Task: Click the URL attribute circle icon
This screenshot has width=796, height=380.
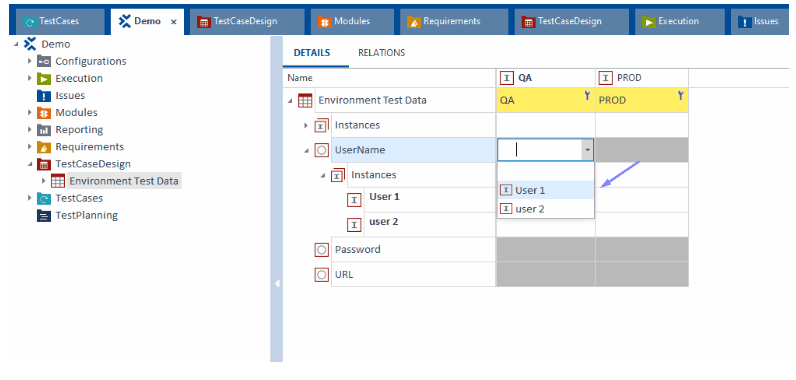Action: coord(321,275)
